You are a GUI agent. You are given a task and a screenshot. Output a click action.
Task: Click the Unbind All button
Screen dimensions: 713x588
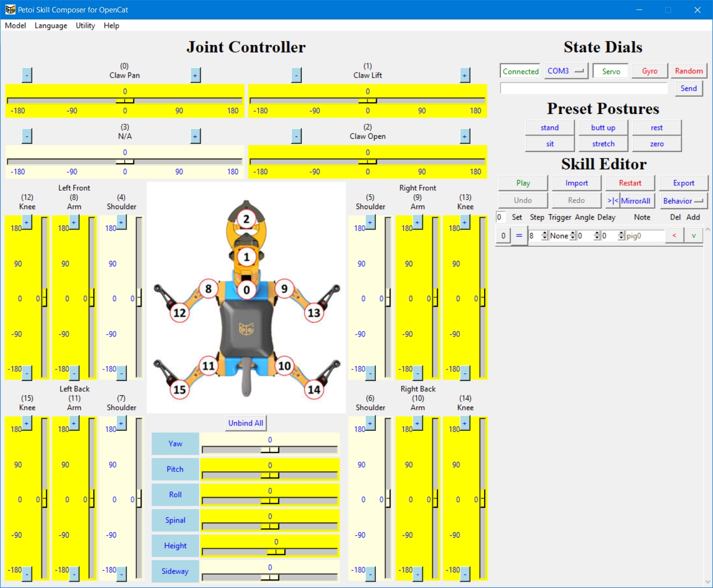[x=245, y=423]
